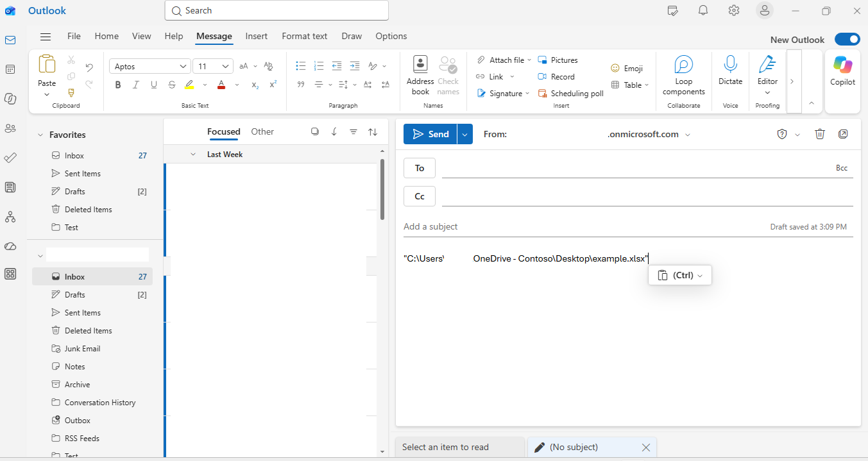The height and width of the screenshot is (461, 868).
Task: Toggle the New Outlook switch off
Action: pos(847,40)
